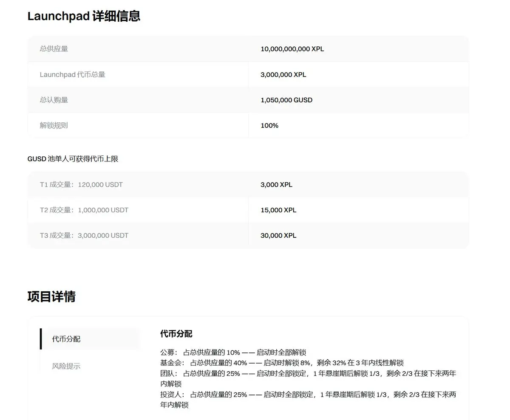This screenshot has width=510, height=420.
Task: Select the value 10,000,000,000 XPL
Action: (292, 49)
